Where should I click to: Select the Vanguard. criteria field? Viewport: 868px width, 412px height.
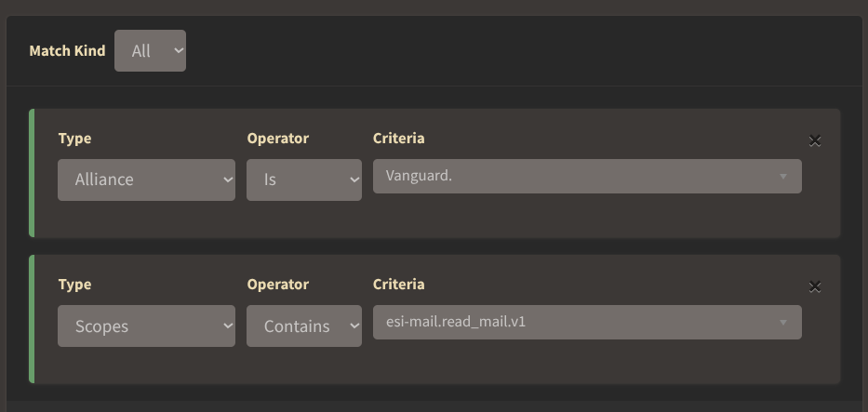click(577, 176)
